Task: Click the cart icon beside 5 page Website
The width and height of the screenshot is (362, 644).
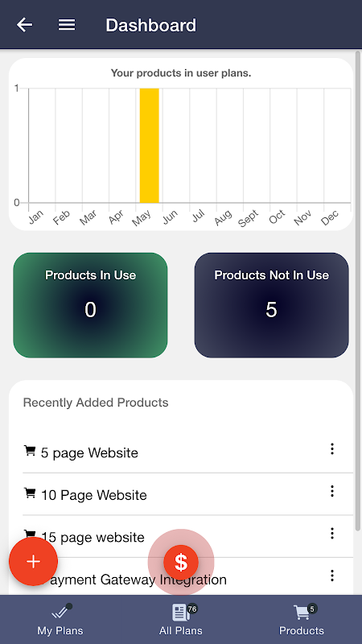Action: coord(30,451)
